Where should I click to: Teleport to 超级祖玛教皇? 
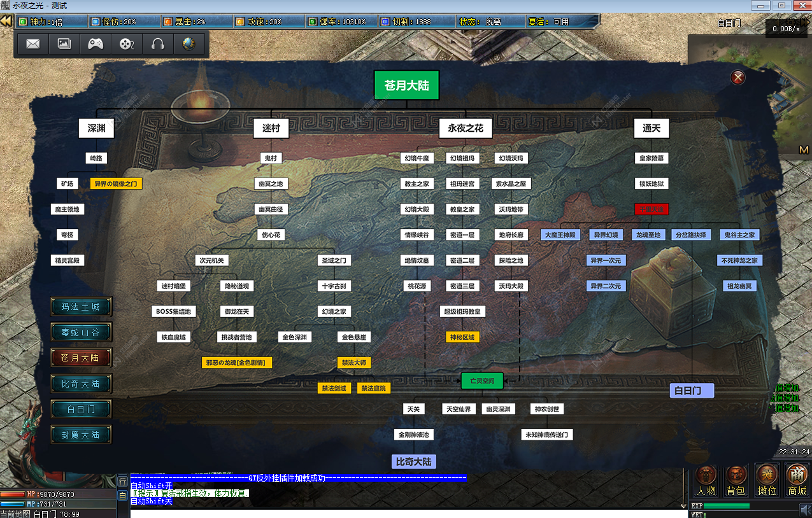[462, 312]
